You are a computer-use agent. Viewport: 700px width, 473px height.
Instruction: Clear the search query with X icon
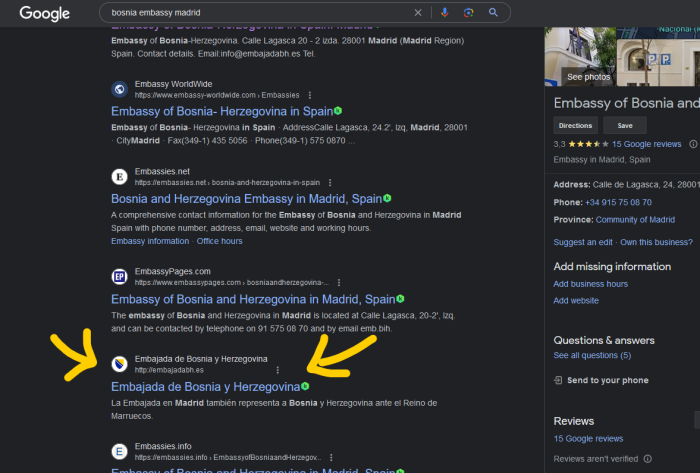pos(418,12)
